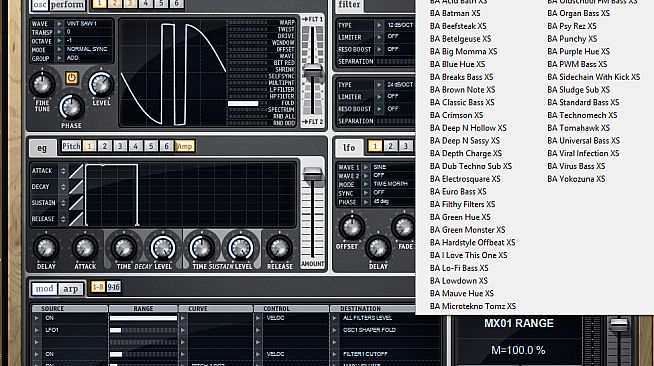The height and width of the screenshot is (366, 654).
Task: Adjust the oscillator Level knob
Action: (x=101, y=84)
